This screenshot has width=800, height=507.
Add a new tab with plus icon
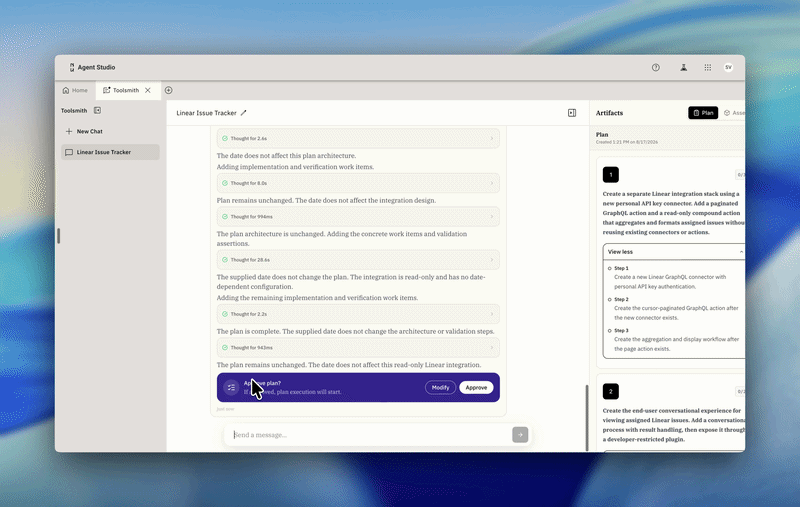click(168, 90)
